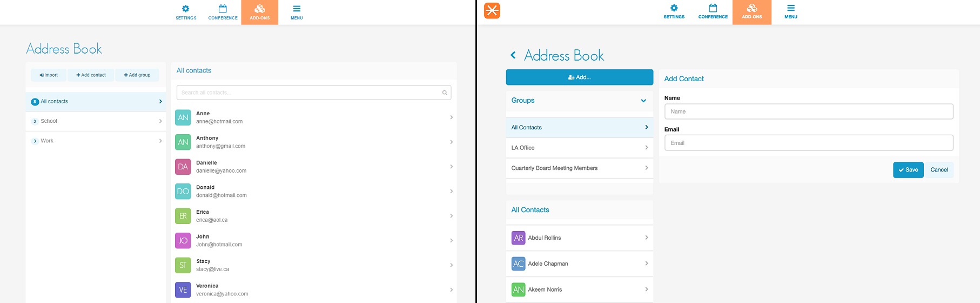Viewport: 980px width, 303px height.
Task: Select Quarterly Board Meeting Members group
Action: pyautogui.click(x=579, y=168)
